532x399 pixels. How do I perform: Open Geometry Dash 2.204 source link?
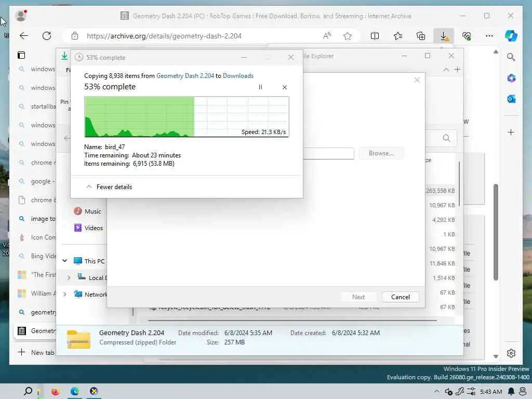click(185, 76)
